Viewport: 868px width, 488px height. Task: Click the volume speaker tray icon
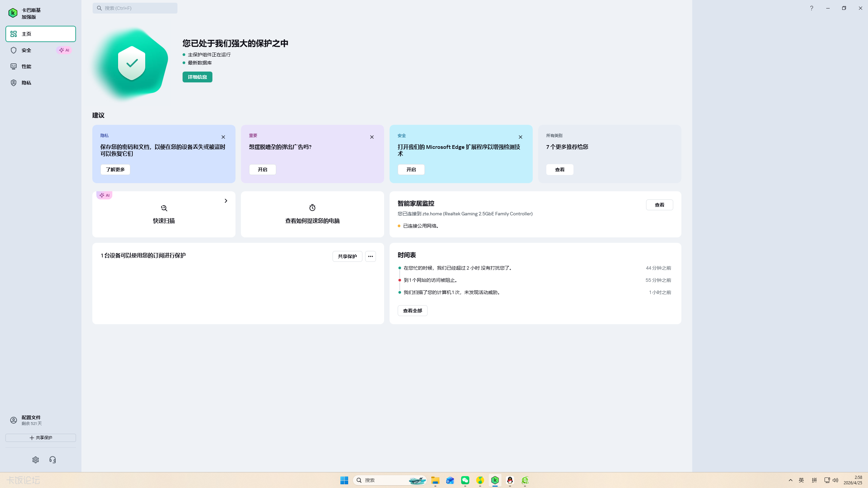tap(835, 480)
